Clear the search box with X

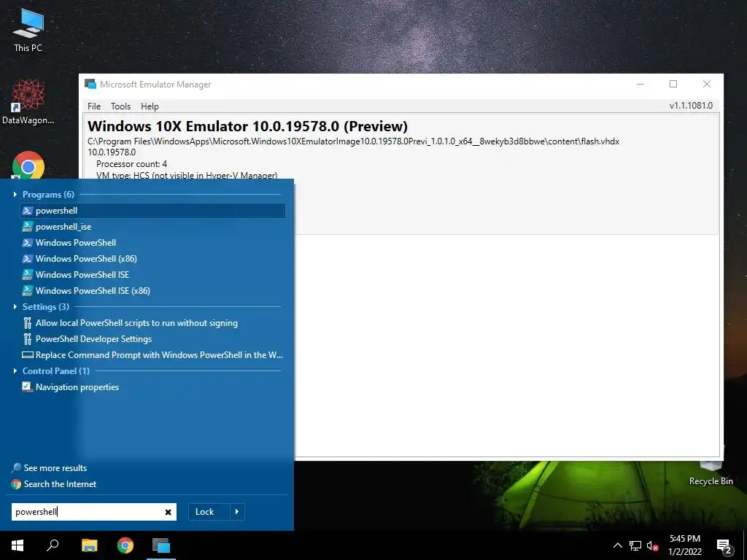click(x=169, y=513)
